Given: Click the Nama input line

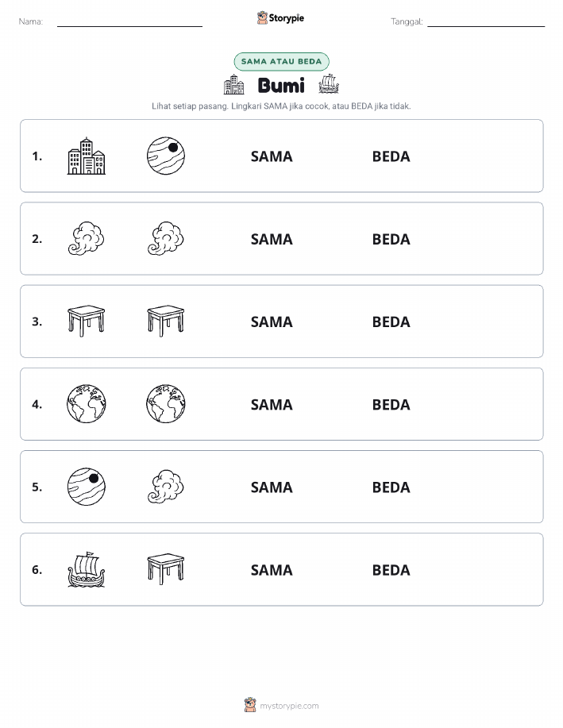Looking at the screenshot, I should click(129, 22).
